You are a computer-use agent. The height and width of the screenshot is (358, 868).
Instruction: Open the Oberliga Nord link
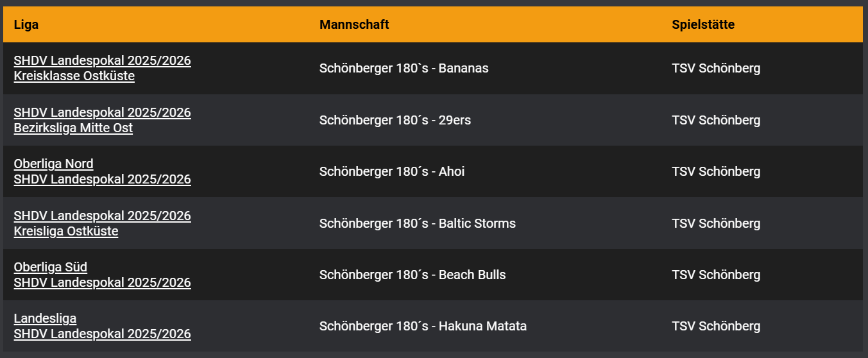tap(53, 164)
